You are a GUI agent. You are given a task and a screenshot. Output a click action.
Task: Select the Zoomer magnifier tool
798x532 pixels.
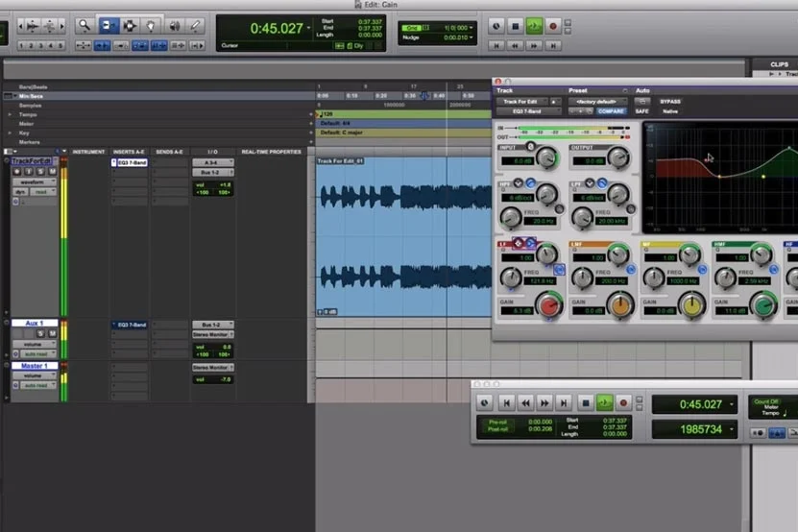click(x=85, y=26)
